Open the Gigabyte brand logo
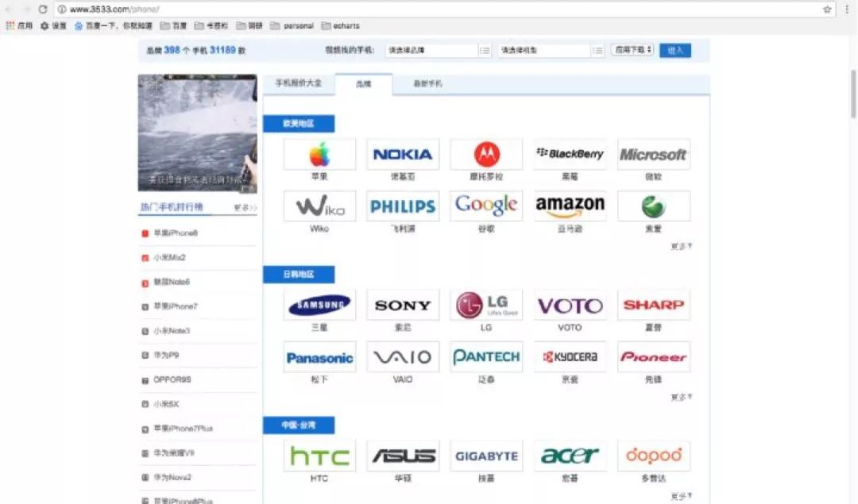 click(x=486, y=456)
